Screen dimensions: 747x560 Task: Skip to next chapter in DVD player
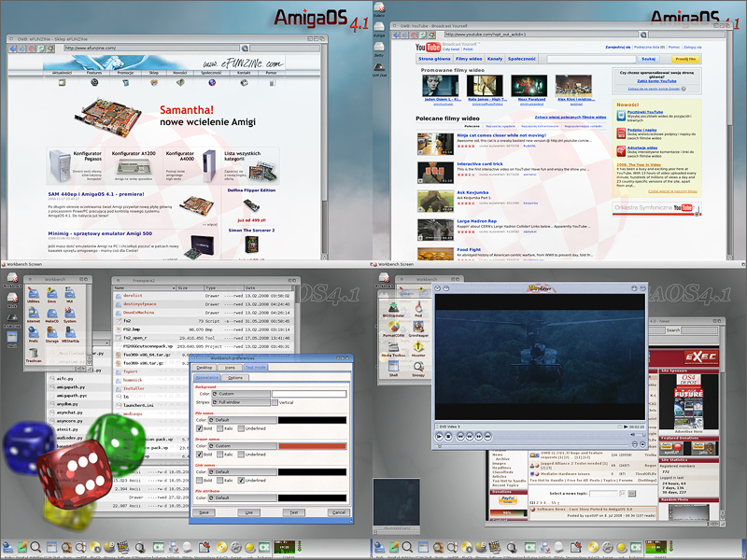(x=487, y=436)
